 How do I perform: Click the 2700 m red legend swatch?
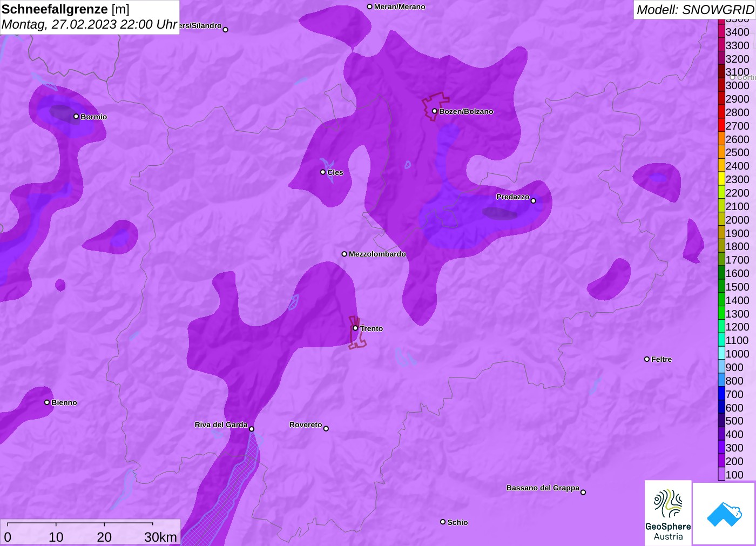pyautogui.click(x=721, y=125)
